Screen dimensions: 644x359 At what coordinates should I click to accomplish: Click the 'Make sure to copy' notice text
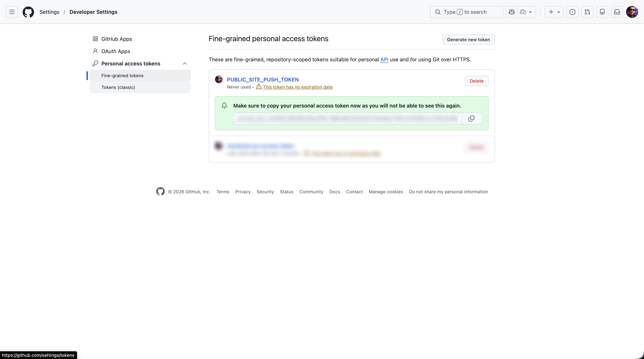(x=347, y=106)
